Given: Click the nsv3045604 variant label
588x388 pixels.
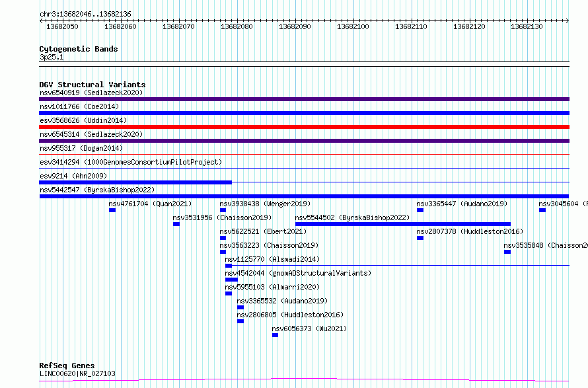Looking at the screenshot, I should 564,204.
